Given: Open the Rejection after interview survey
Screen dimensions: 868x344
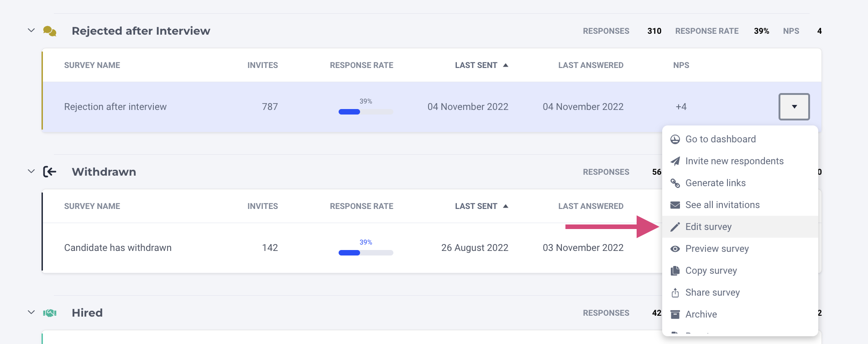Looking at the screenshot, I should (115, 107).
